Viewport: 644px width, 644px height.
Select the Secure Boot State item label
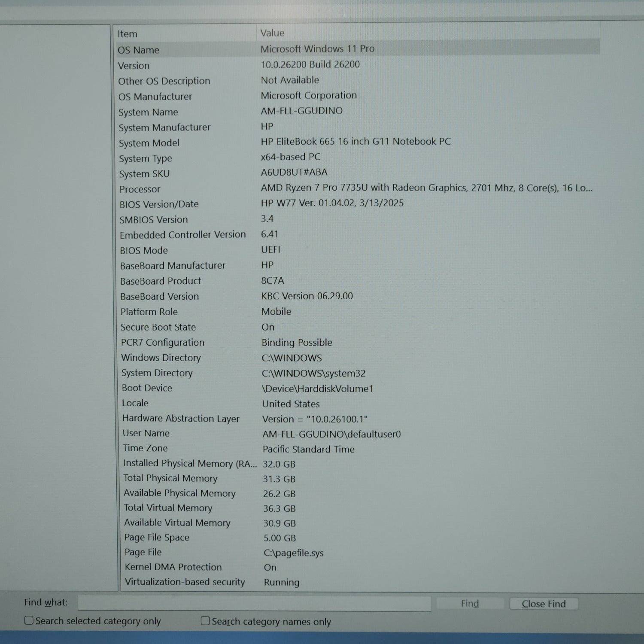point(158,327)
